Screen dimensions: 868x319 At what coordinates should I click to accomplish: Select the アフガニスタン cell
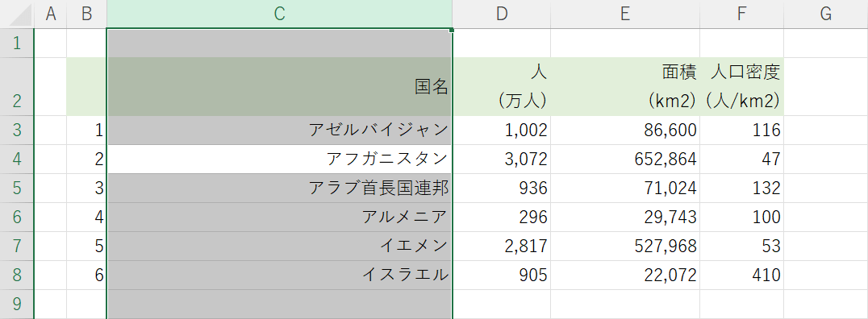click(280, 159)
